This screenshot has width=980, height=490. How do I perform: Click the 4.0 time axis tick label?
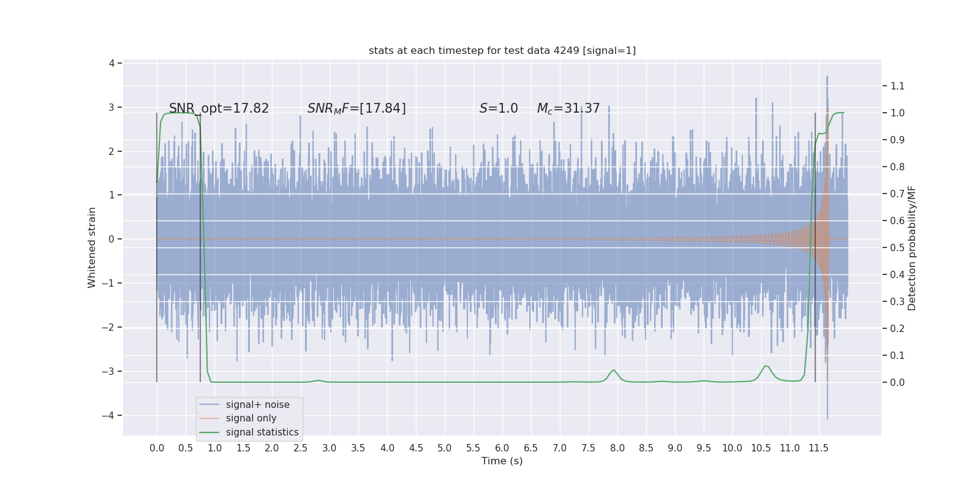[387, 448]
